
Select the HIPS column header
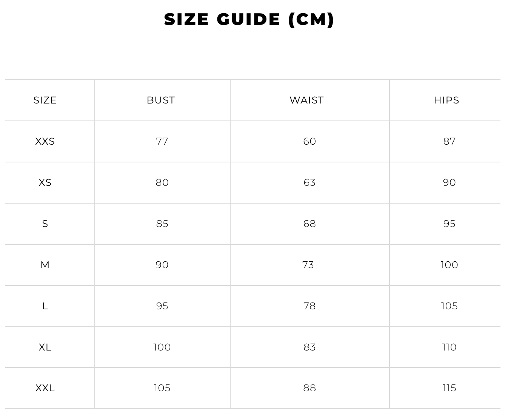(446, 100)
